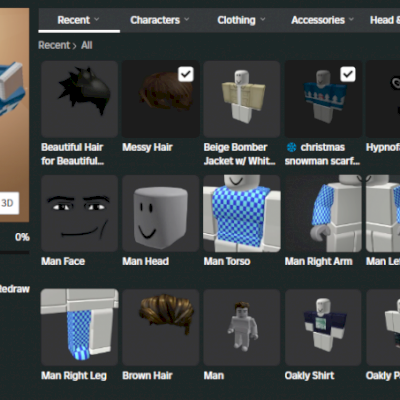Open the Beige Bomber Jacket w/ Whit... title
This screenshot has height=400, width=400.
(x=240, y=154)
